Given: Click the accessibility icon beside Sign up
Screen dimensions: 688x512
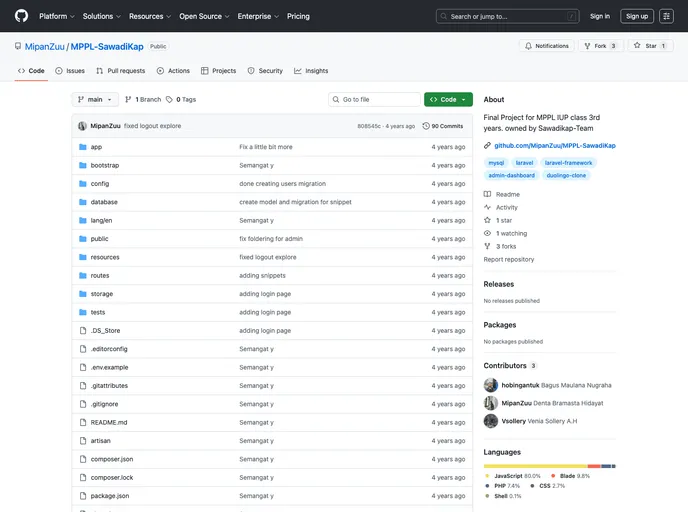Looking at the screenshot, I should tap(667, 16).
